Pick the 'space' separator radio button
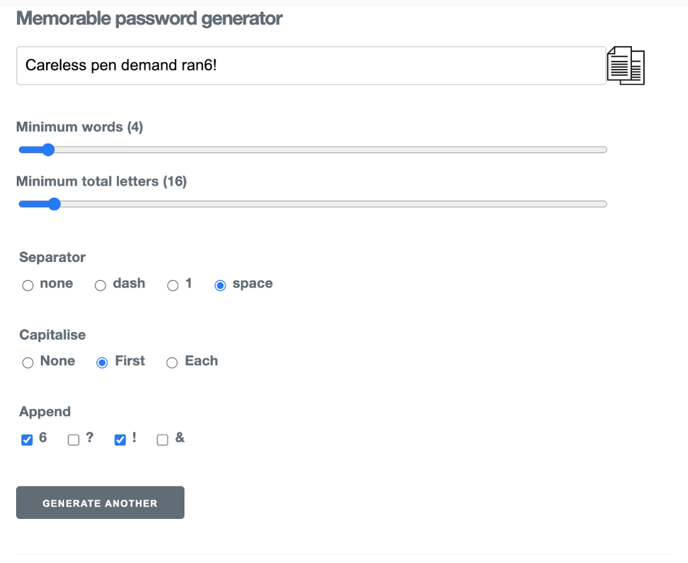 coord(220,285)
